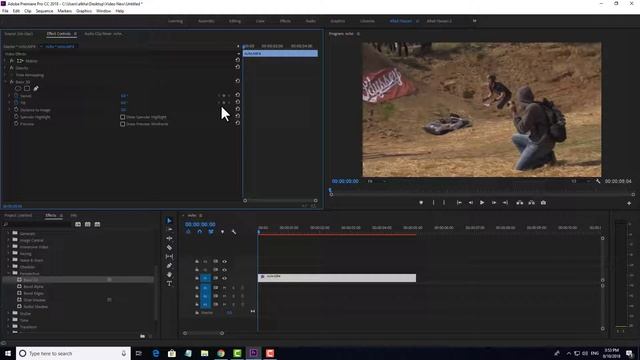Image resolution: width=640 pixels, height=360 pixels.
Task: Select the Pen tool in tools panel
Action: (169, 265)
